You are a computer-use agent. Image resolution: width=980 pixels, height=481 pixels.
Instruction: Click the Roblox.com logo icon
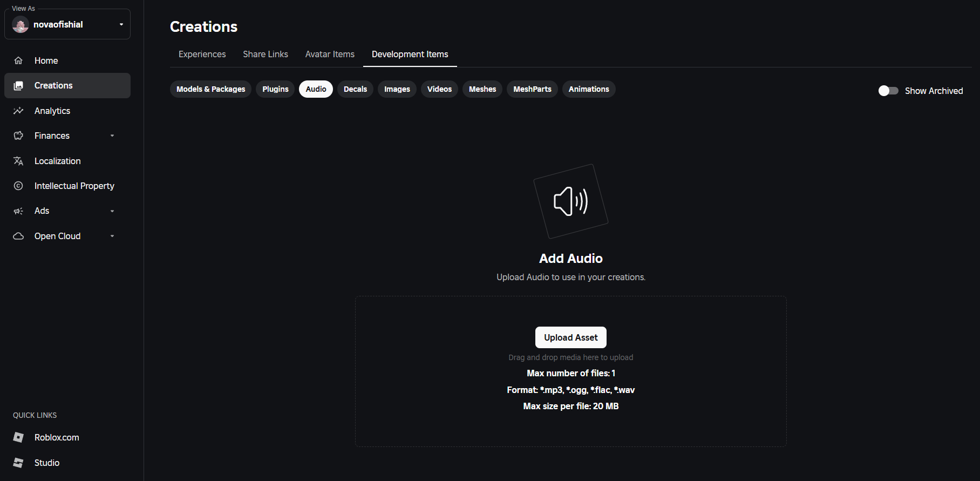tap(18, 437)
